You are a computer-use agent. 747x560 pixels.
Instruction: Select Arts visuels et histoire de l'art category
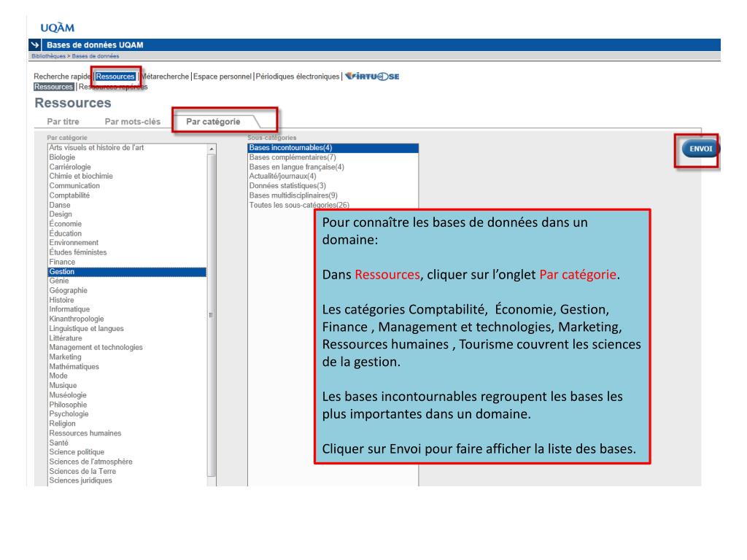127,147
